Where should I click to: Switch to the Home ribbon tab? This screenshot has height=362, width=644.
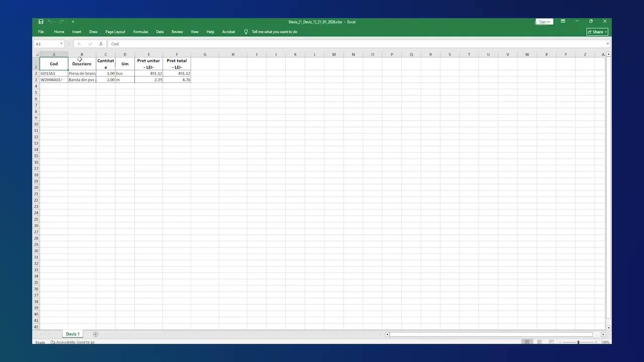point(59,32)
